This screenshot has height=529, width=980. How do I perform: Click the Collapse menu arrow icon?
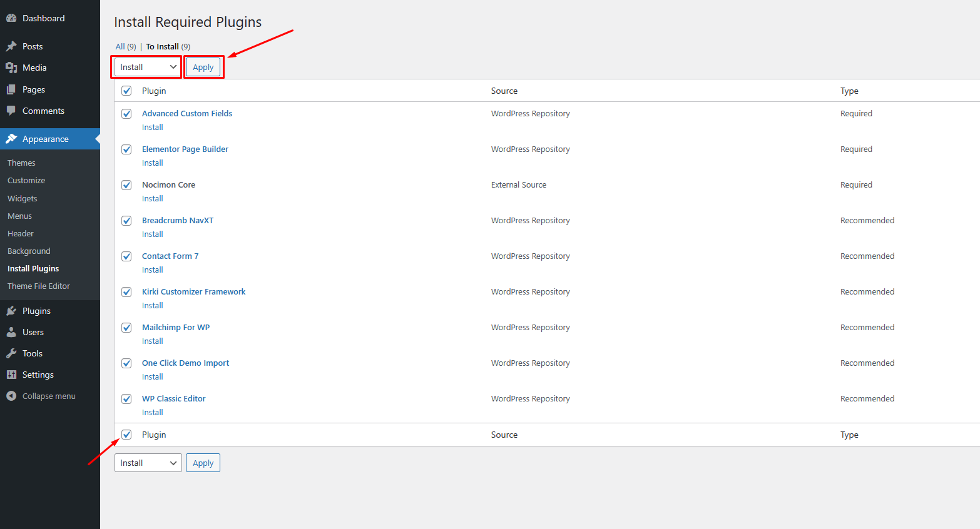(x=11, y=396)
